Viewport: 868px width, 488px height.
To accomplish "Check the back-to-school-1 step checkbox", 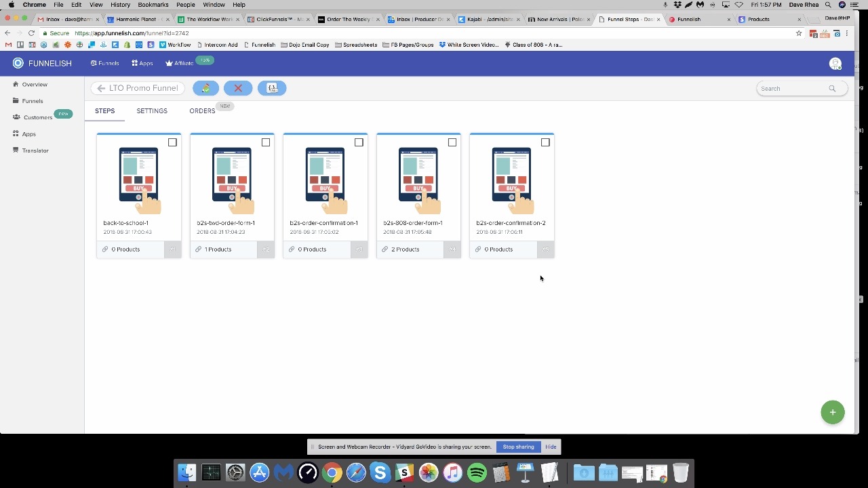I will point(172,142).
